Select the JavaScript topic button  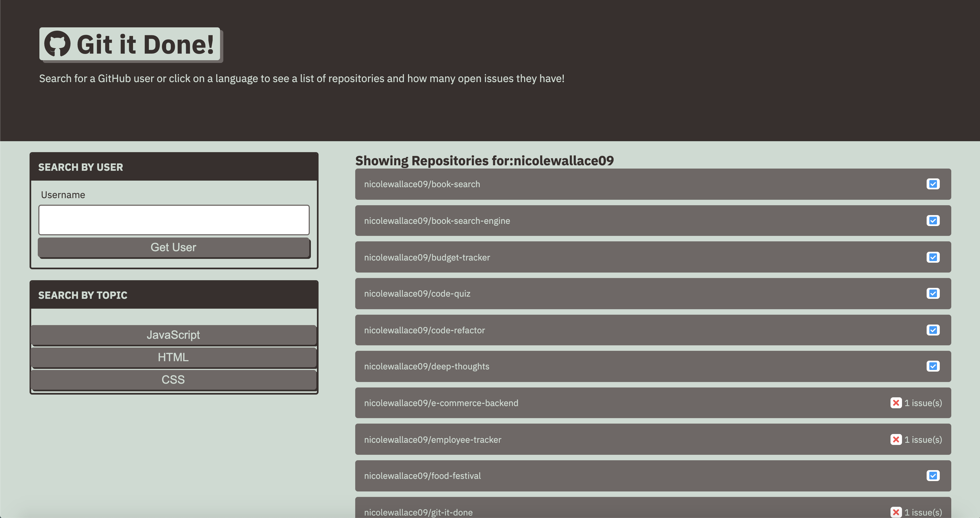174,335
